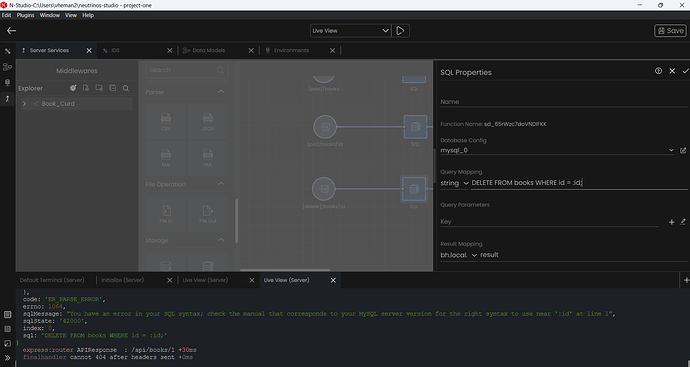Image resolution: width=690 pixels, height=367 pixels.
Task: Click the Name input field
Action: coord(564,102)
